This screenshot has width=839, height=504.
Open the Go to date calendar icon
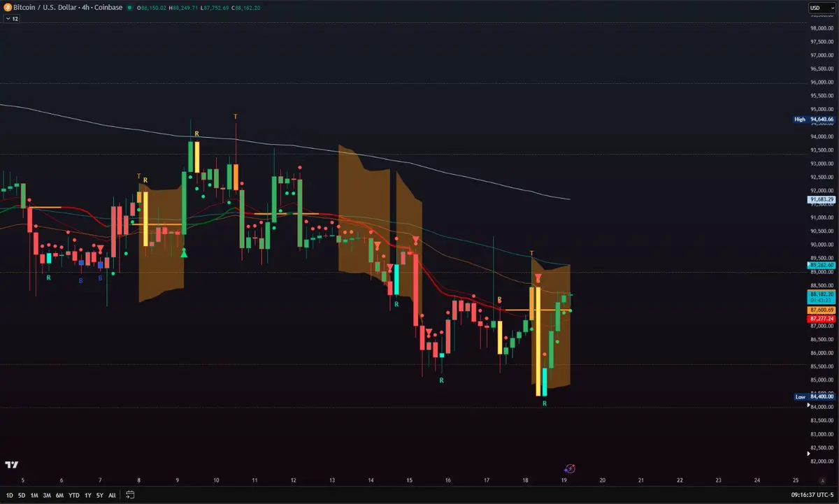pos(129,495)
